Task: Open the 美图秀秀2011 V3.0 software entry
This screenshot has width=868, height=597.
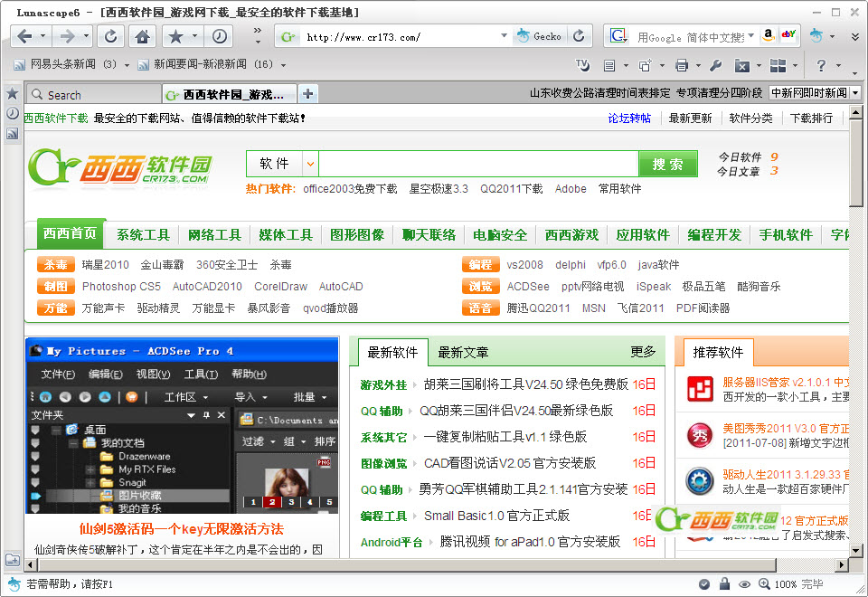Action: [785, 428]
